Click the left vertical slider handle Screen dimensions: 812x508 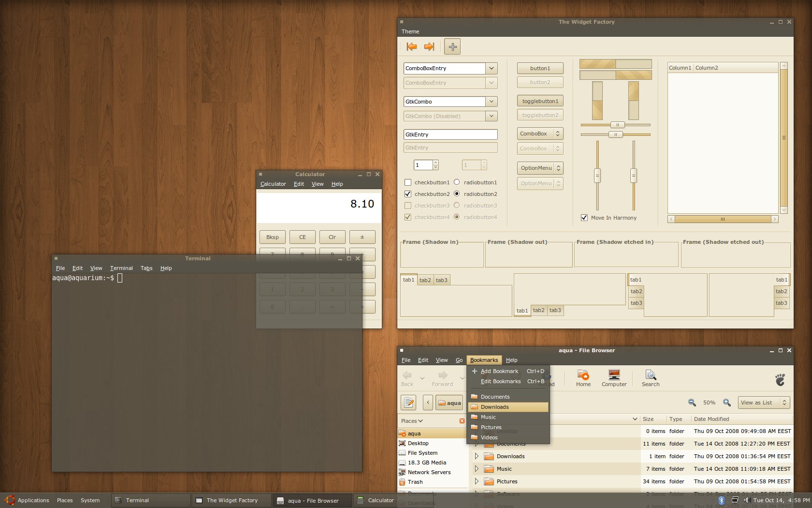click(597, 175)
